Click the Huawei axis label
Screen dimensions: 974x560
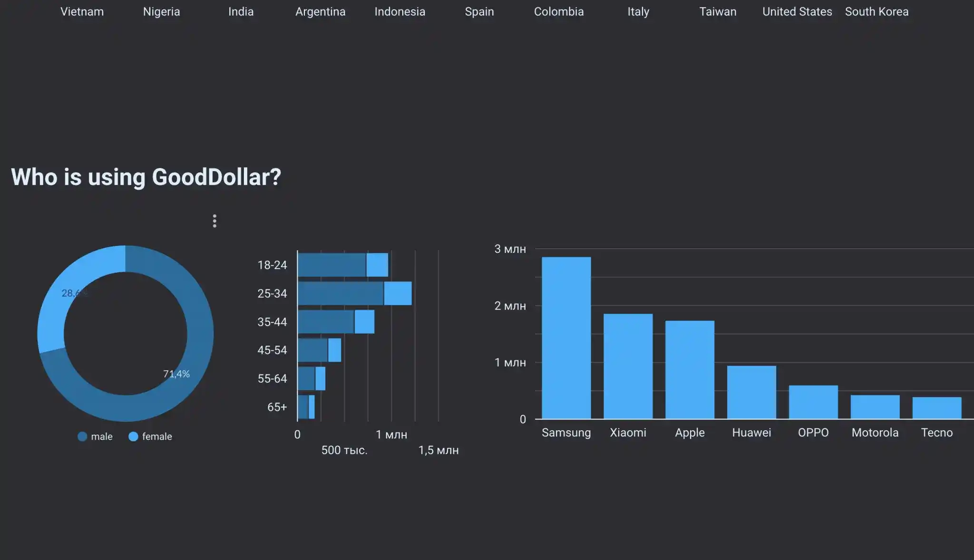tap(751, 433)
